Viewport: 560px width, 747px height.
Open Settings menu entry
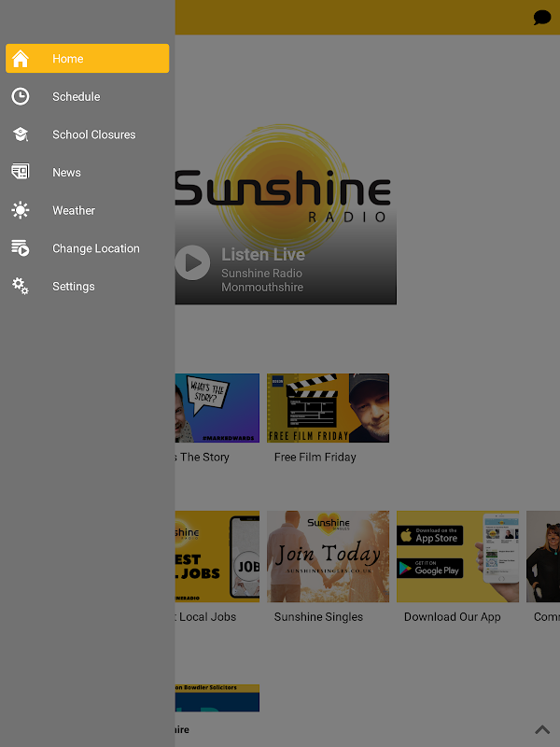pos(87,287)
